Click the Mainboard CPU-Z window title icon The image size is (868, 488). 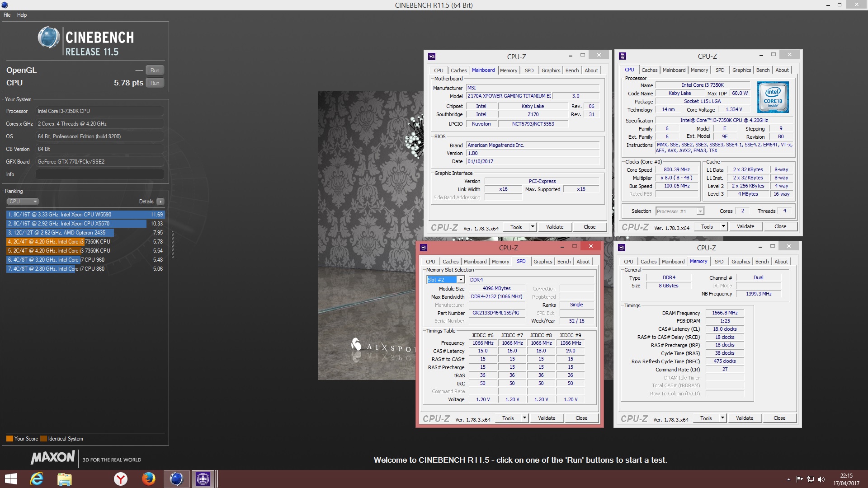432,56
